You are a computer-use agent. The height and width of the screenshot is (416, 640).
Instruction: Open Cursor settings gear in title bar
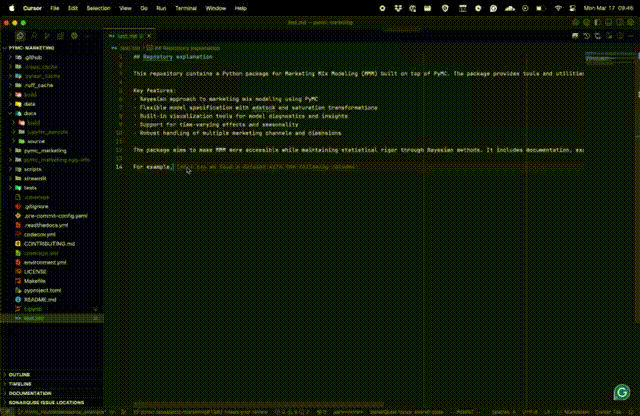pos(631,22)
